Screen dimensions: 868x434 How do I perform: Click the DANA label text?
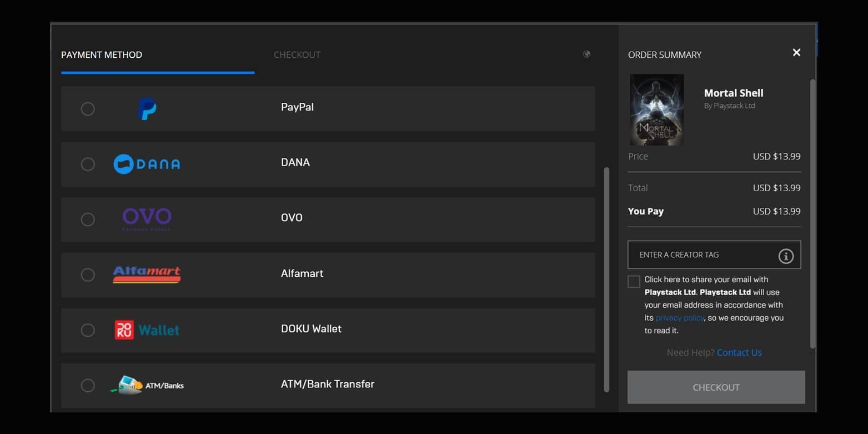(295, 162)
